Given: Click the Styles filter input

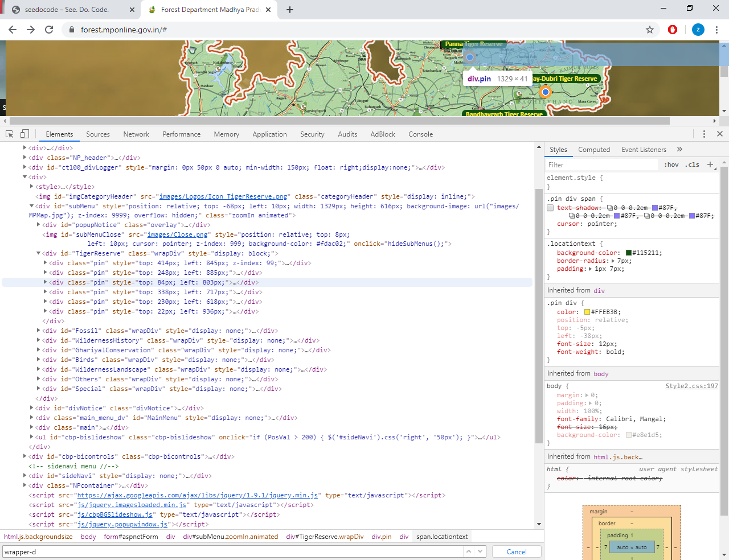Looking at the screenshot, I should (601, 164).
